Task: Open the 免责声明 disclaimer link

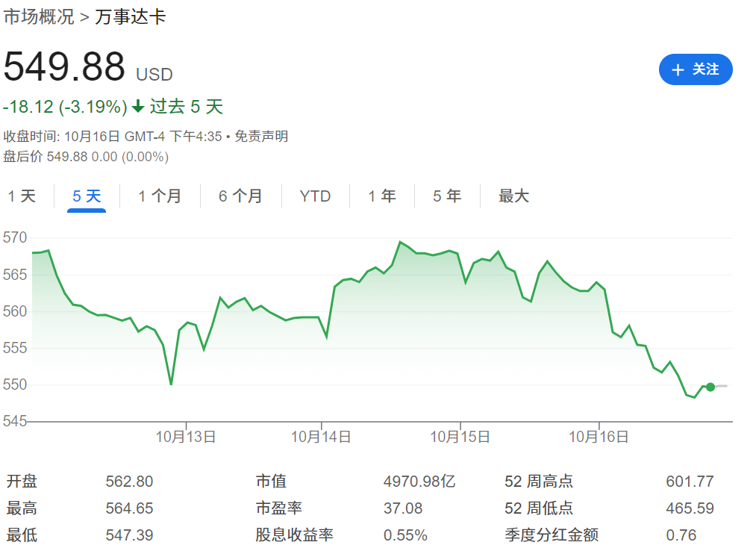Action: pos(261,136)
